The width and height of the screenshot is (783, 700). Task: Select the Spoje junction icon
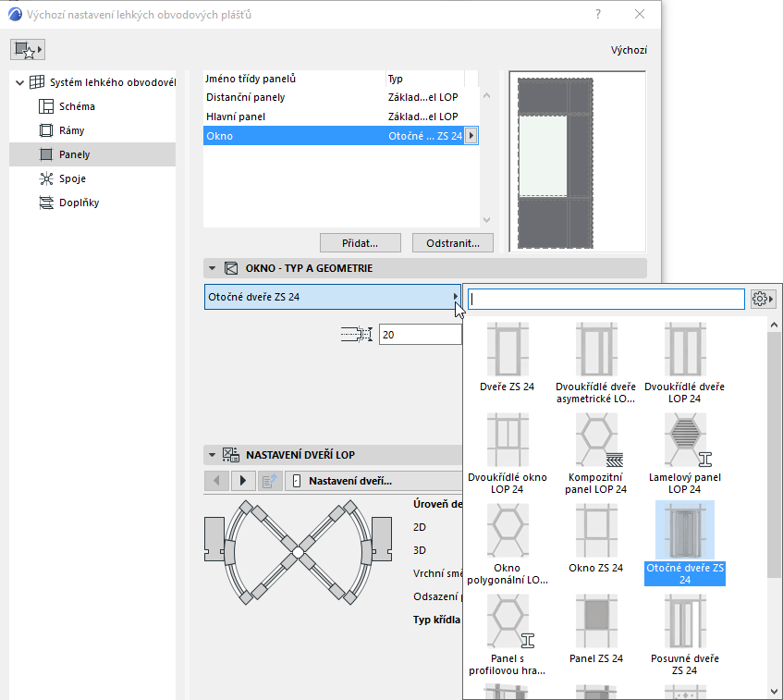pos(46,178)
